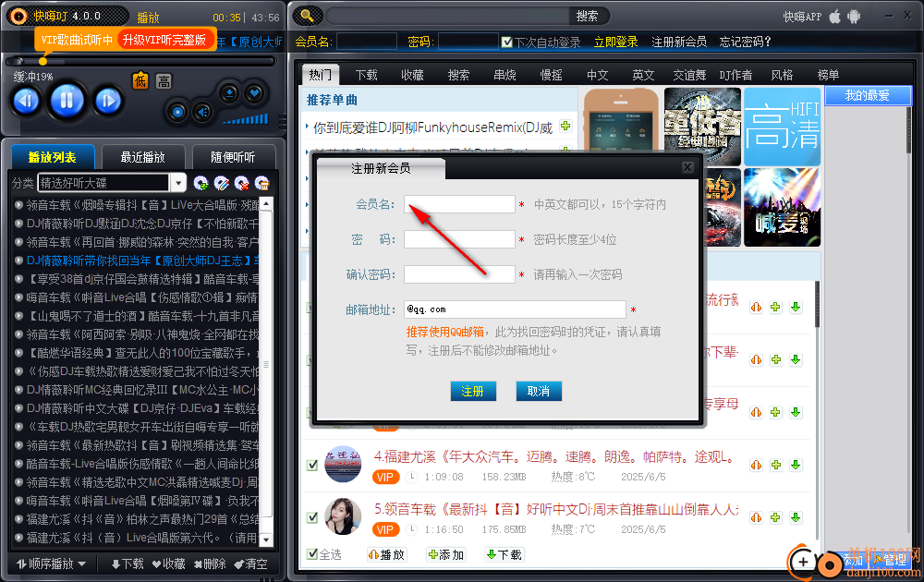Click 立即登录 link
Screen dimensions: 924x582
(x=615, y=42)
